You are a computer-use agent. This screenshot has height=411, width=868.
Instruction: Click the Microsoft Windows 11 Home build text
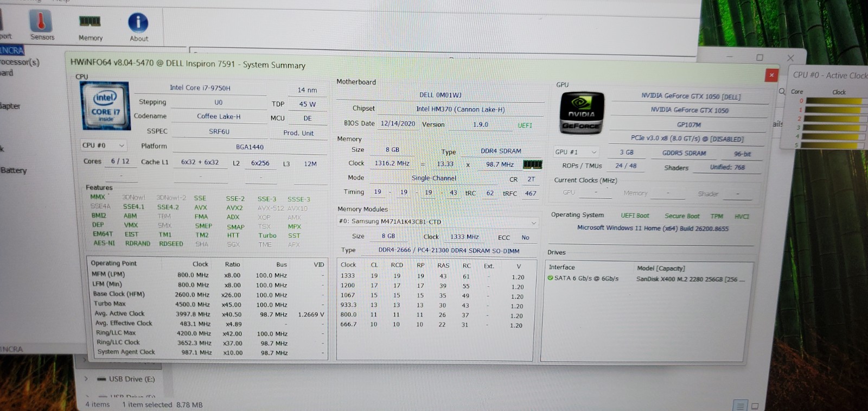coord(653,229)
